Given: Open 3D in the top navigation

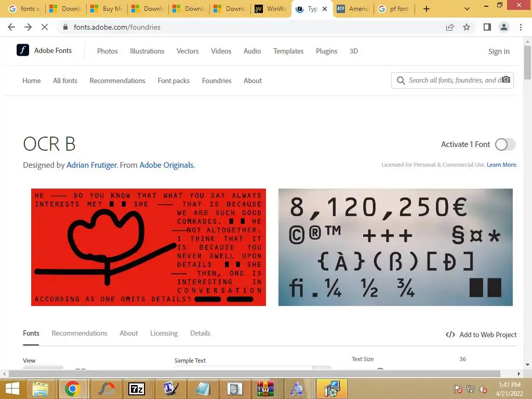Looking at the screenshot, I should (x=353, y=51).
